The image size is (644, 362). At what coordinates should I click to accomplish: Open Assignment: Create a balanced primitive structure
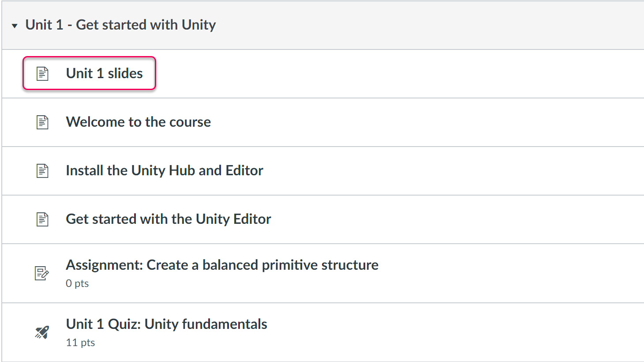point(222,265)
